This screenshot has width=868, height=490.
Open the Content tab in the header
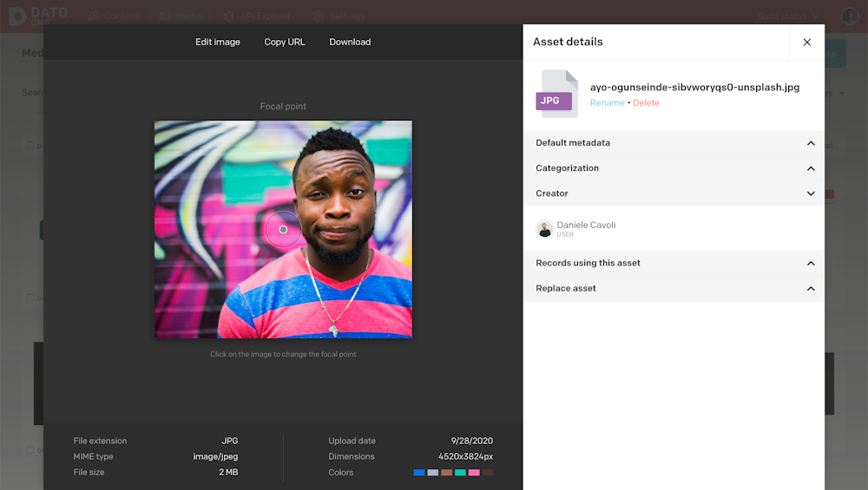coord(113,16)
